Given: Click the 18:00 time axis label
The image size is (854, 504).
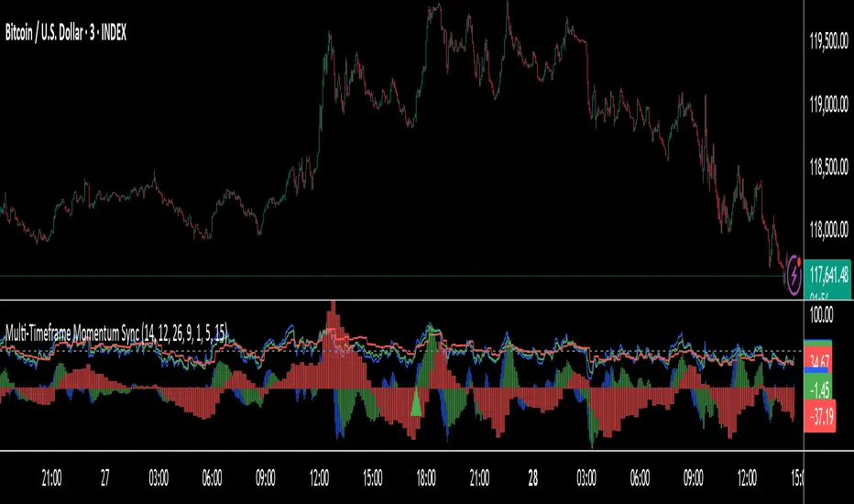Looking at the screenshot, I should click(425, 477).
